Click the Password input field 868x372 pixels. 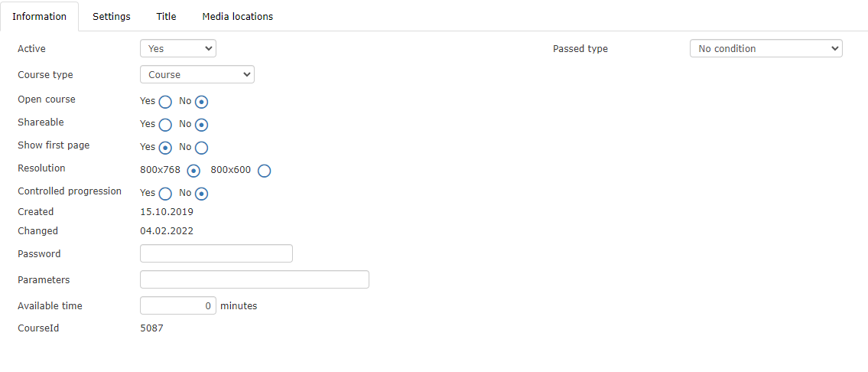216,253
